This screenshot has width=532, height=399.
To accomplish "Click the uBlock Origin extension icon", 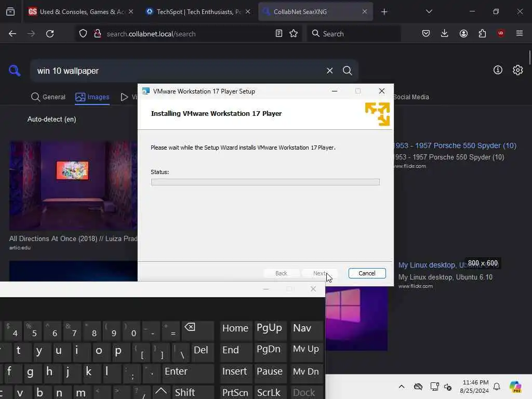I will pos(501,33).
